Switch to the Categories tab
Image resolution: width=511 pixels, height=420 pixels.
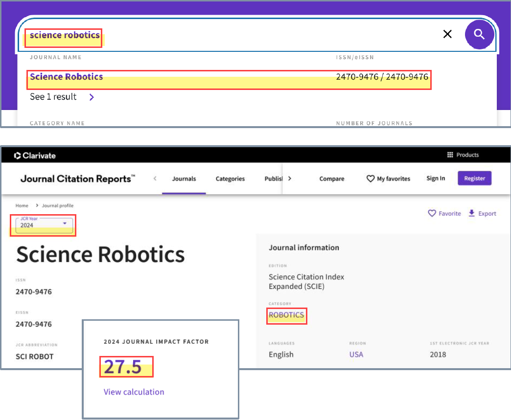click(x=230, y=179)
